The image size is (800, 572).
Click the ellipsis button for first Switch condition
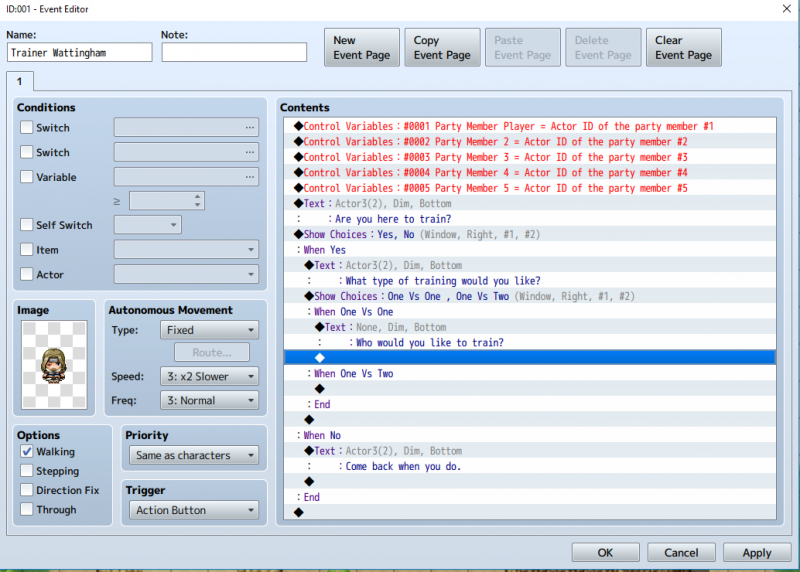[x=249, y=128]
